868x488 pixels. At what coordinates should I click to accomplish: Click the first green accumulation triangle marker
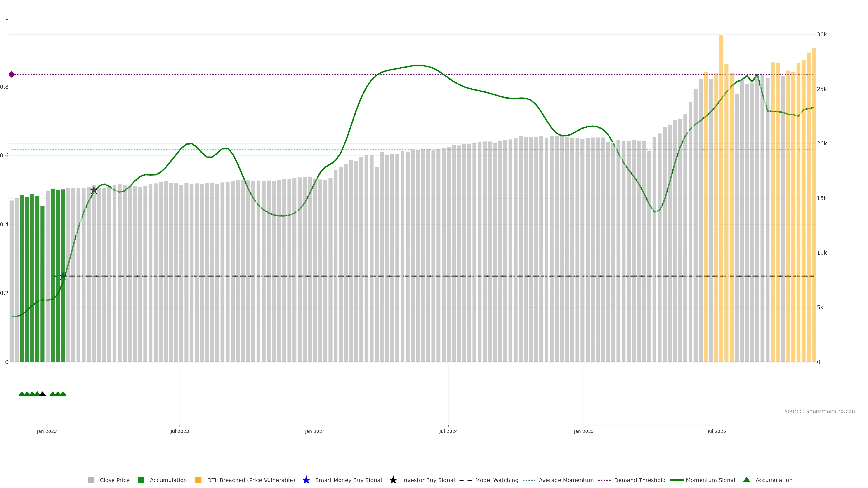[x=21, y=394]
